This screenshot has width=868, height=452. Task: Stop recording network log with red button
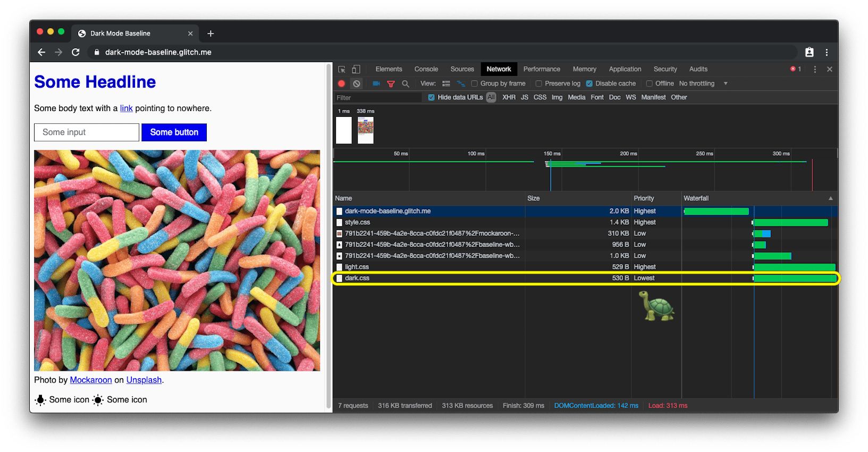pos(342,83)
